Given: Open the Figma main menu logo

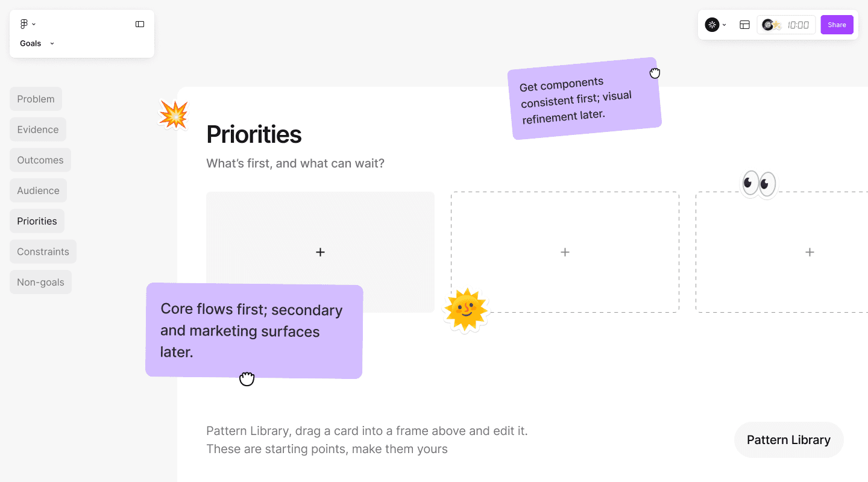Looking at the screenshot, I should coord(24,24).
